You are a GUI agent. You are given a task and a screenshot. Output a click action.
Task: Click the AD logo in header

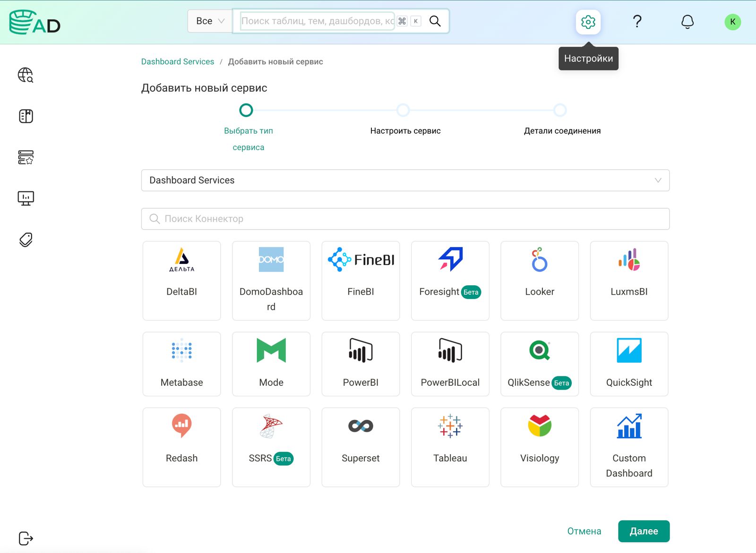(x=34, y=22)
